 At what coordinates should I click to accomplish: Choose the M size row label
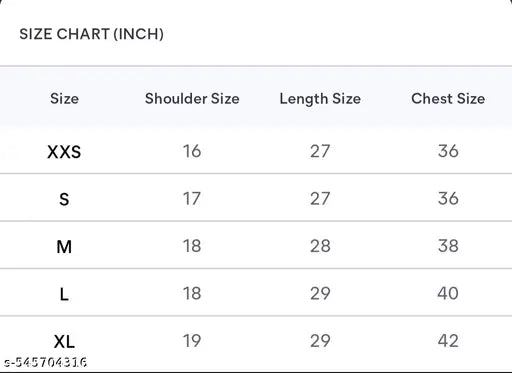click(x=64, y=247)
